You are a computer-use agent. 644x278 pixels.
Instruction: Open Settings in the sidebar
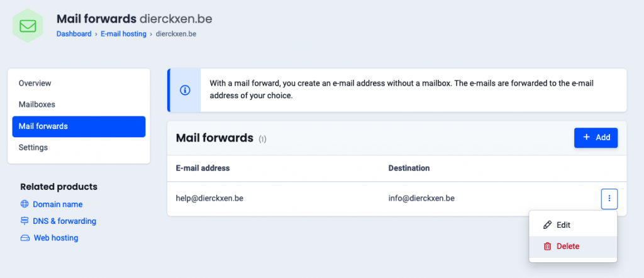[x=33, y=148]
